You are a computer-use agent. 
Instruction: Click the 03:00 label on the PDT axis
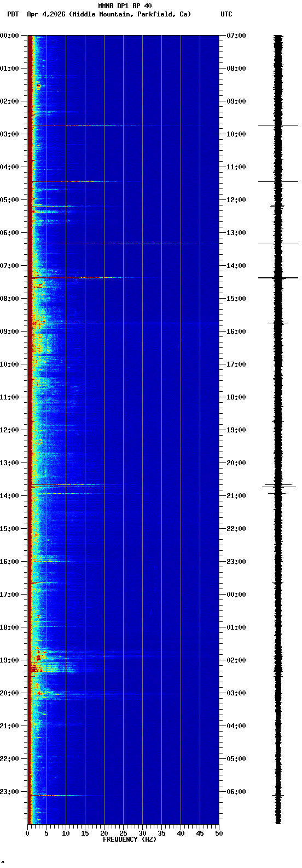tap(9, 134)
